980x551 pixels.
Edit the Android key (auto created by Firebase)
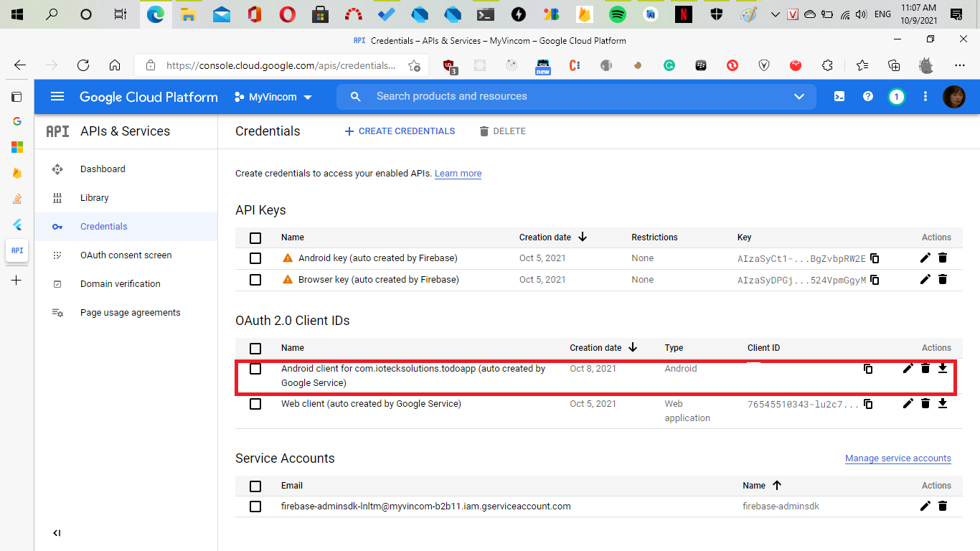click(925, 258)
